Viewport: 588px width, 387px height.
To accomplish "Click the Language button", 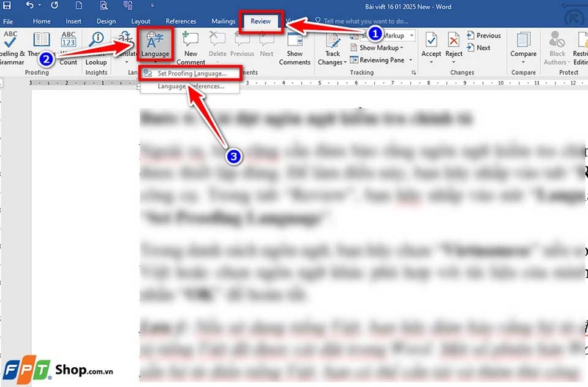I will pos(155,45).
